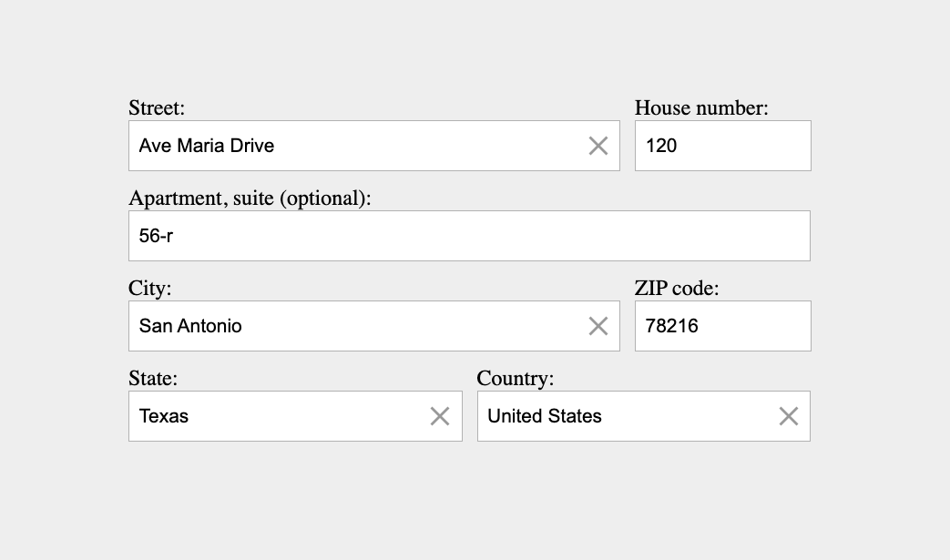Image resolution: width=950 pixels, height=560 pixels.
Task: Click the "State:" label text
Action: [153, 378]
